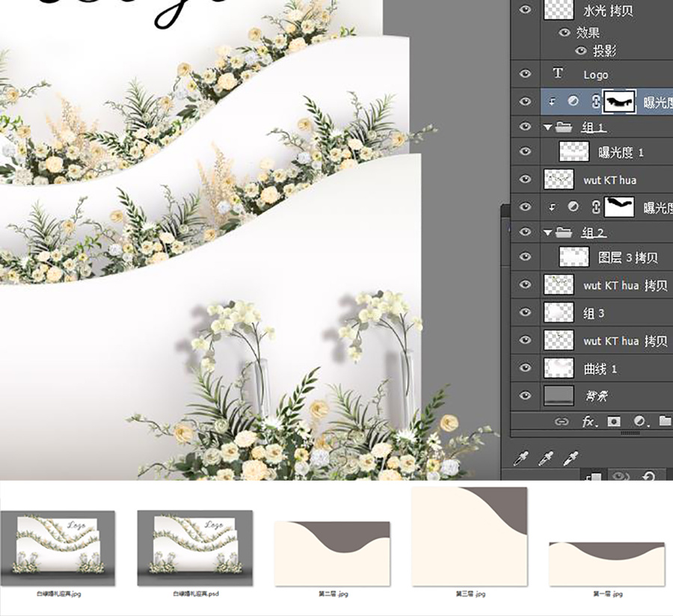Pick the rightmost eyedropper tool
673x616 pixels.
571,458
